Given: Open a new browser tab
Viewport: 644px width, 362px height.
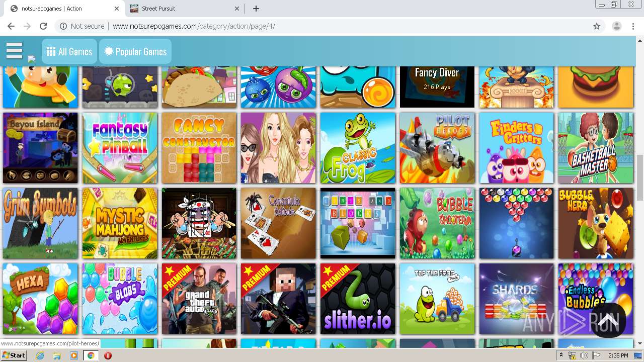Looking at the screenshot, I should pos(256,9).
